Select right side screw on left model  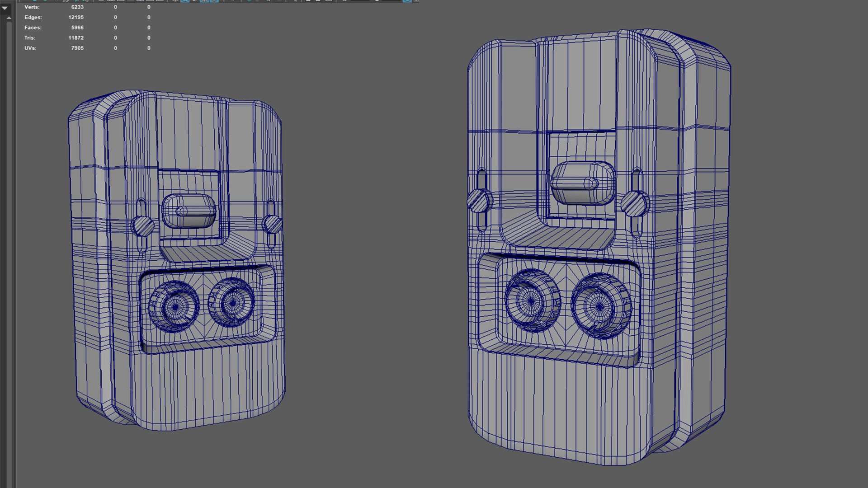pos(272,224)
